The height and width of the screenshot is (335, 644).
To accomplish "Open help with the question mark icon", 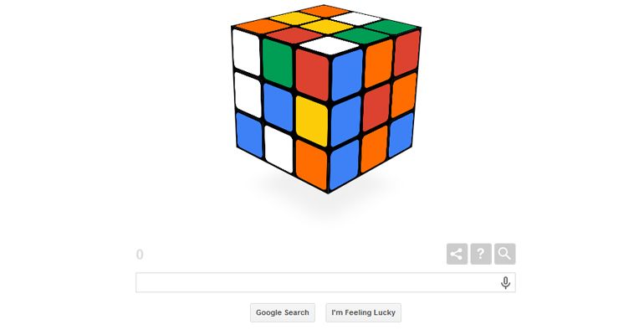I will pyautogui.click(x=481, y=254).
